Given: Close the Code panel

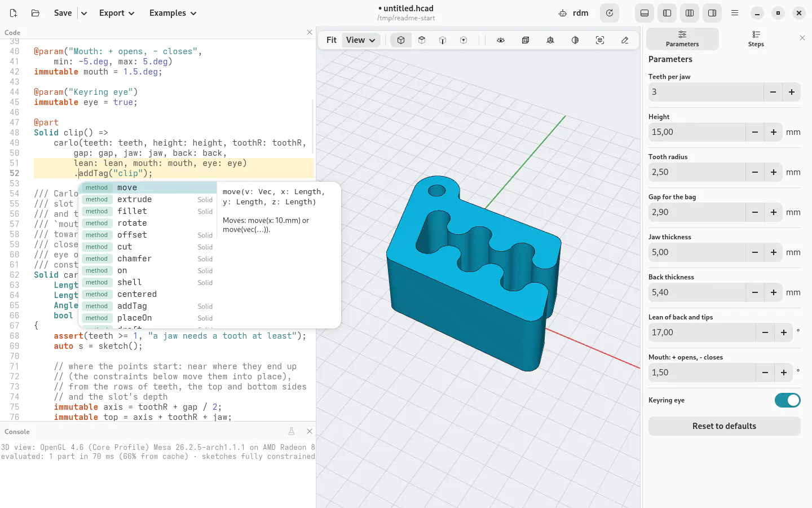Looking at the screenshot, I should (x=310, y=32).
